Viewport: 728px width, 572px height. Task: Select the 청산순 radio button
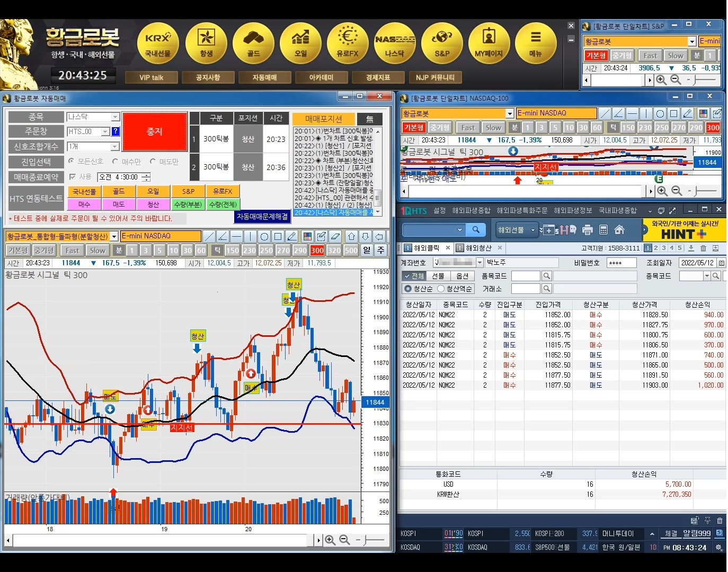408,289
